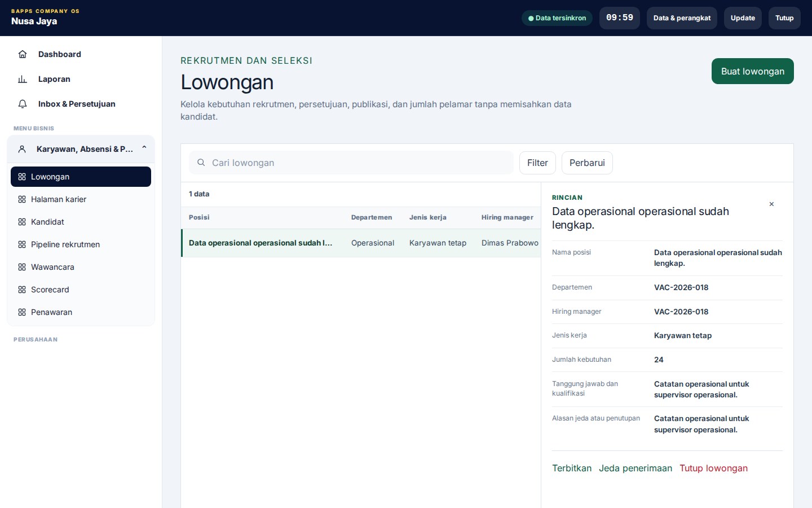812x508 pixels.
Task: Open the Dashboard page
Action: click(x=81, y=54)
